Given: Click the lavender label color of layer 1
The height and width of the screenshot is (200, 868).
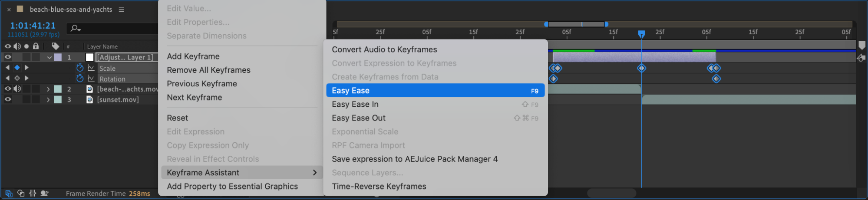Looking at the screenshot, I should click(x=58, y=57).
